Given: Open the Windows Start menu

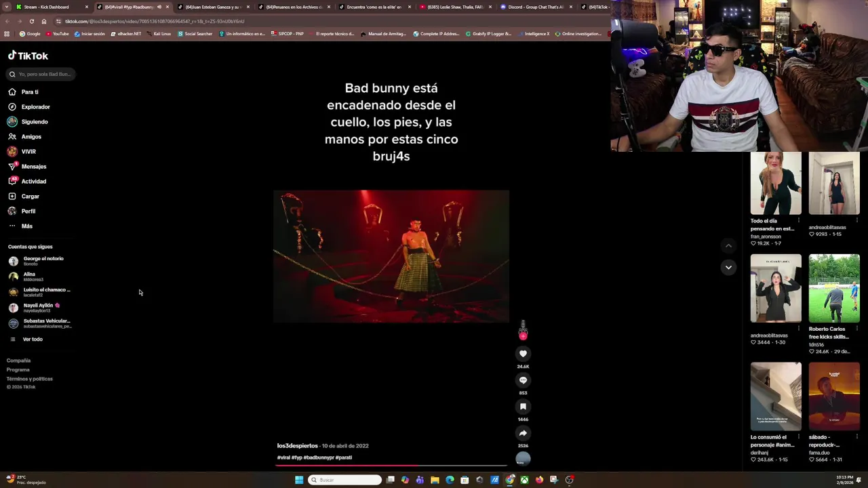Looking at the screenshot, I should pyautogui.click(x=299, y=480).
